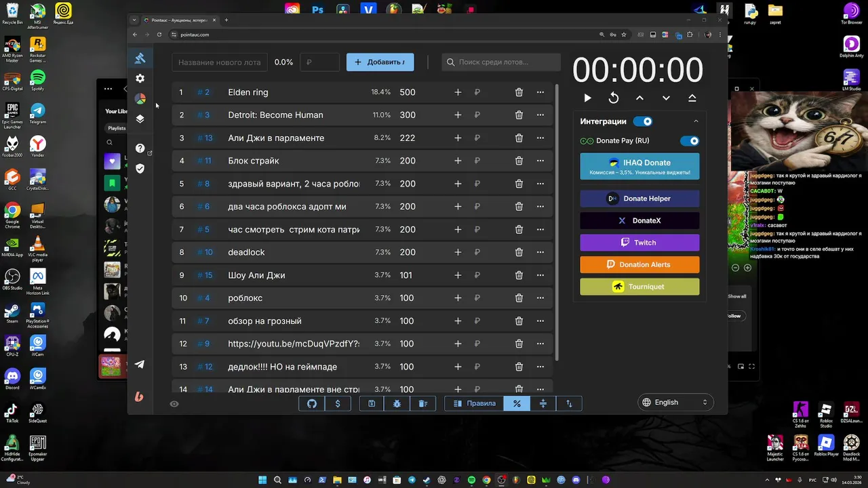Focus the new lot ₽ amount field
868x488 pixels.
pos(319,62)
